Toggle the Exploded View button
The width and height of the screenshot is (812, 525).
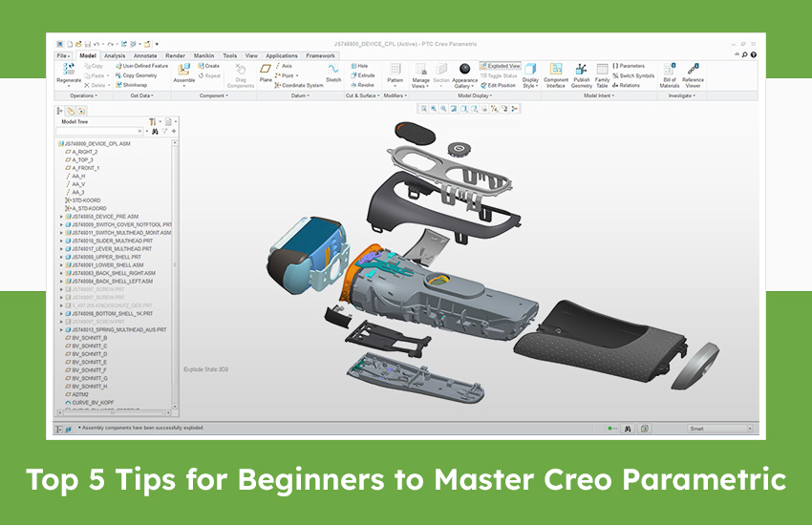(501, 66)
